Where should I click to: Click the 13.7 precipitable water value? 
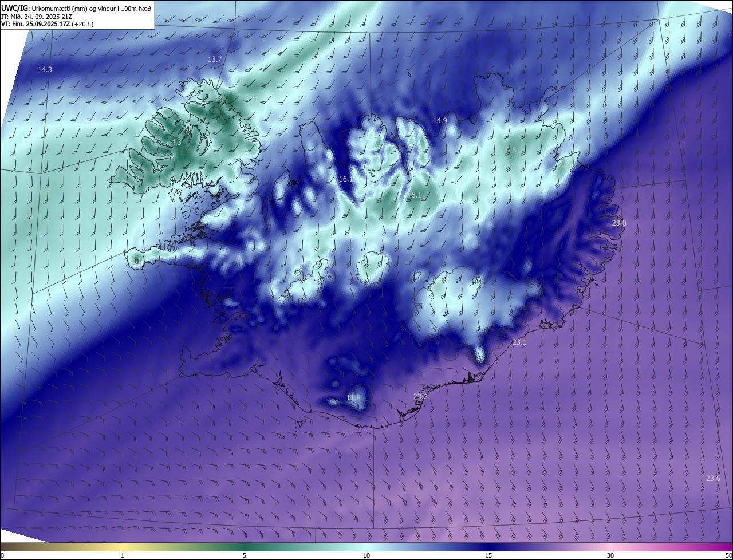[214, 60]
